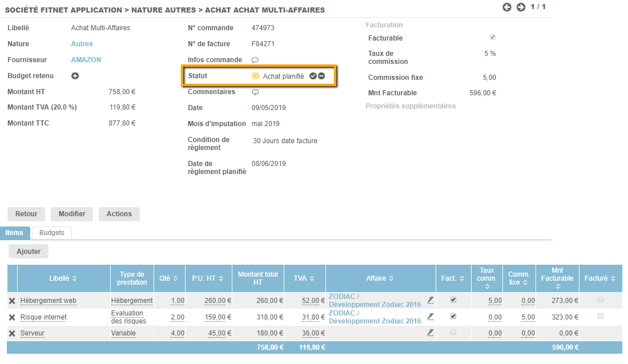Open Commentaires comment icon
The width and height of the screenshot is (628, 364).
pos(256,92)
